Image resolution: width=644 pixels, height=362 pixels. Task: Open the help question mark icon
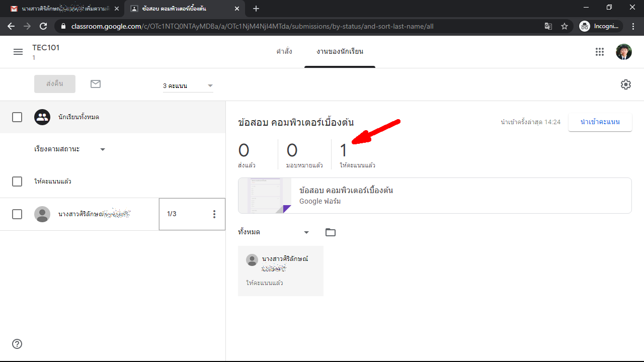point(17,344)
